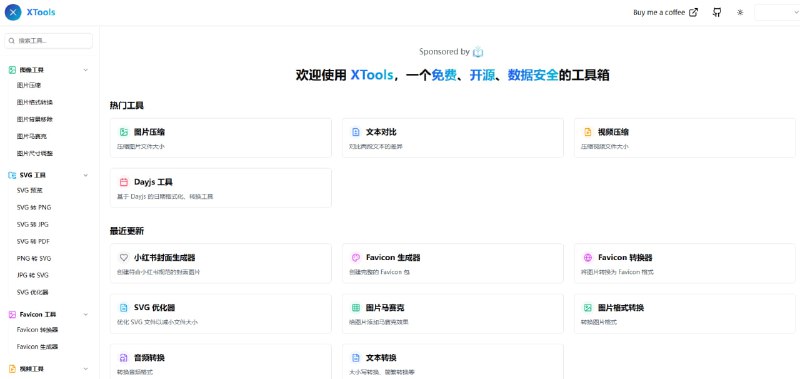Image resolution: width=800 pixels, height=379 pixels.
Task: Click the heart icon on 小红书封面生成器 card
Action: click(123, 258)
